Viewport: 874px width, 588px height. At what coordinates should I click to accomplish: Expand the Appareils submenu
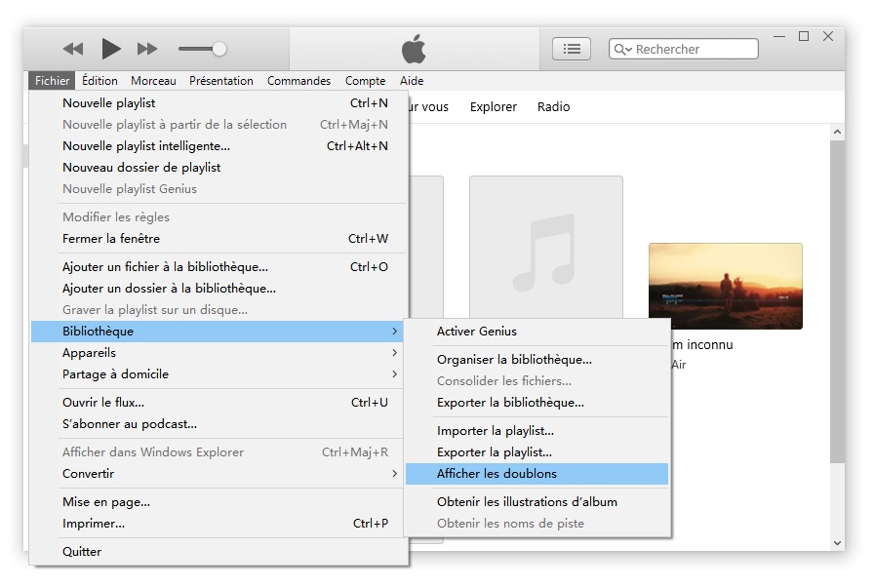pos(218,353)
